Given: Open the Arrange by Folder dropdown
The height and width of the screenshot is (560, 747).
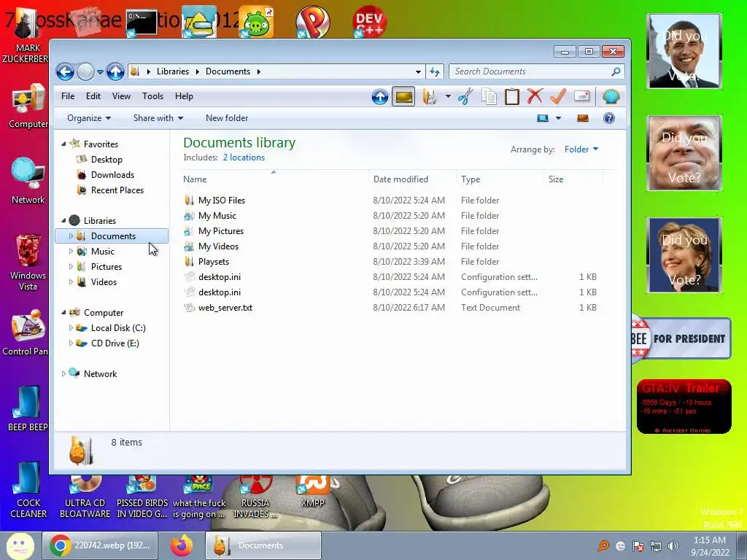Looking at the screenshot, I should coord(581,149).
